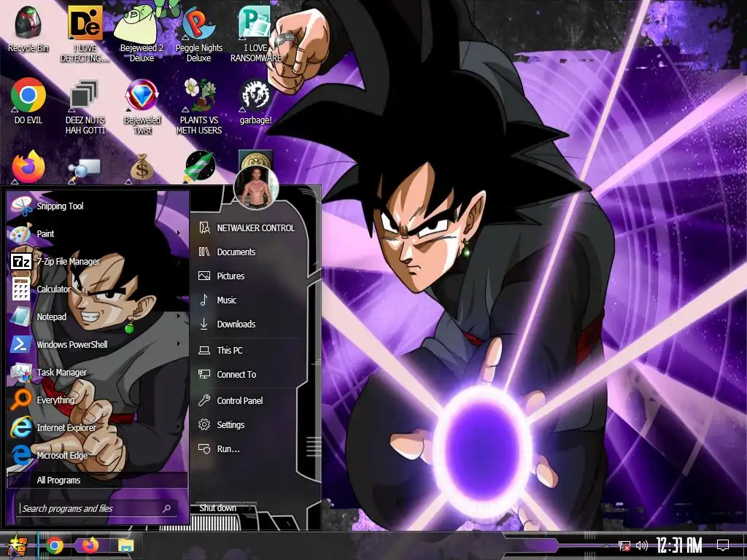747x560 pixels.
Task: Open the 'I LOVE RANSOMWARE' desktop icon
Action: [256, 34]
